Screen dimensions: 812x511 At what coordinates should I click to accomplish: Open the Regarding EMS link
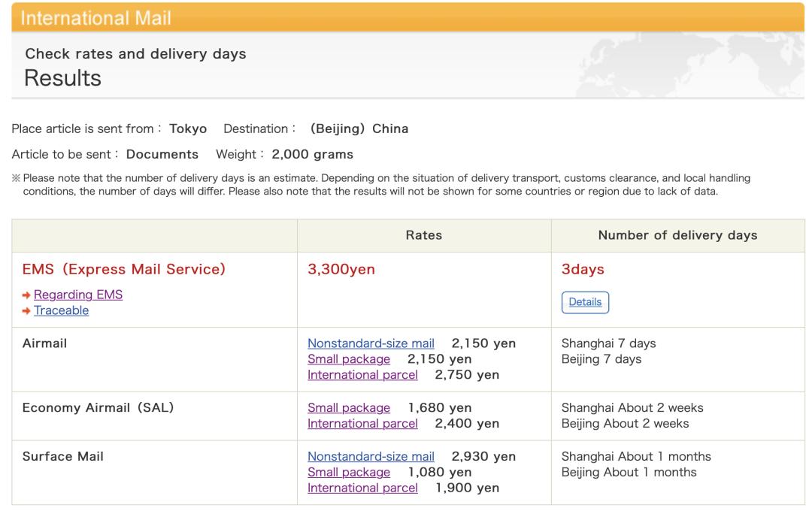pos(78,295)
